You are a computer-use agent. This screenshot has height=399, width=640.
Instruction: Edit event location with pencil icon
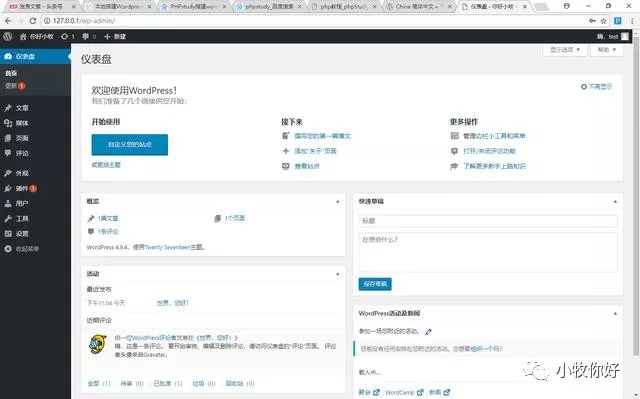428,332
